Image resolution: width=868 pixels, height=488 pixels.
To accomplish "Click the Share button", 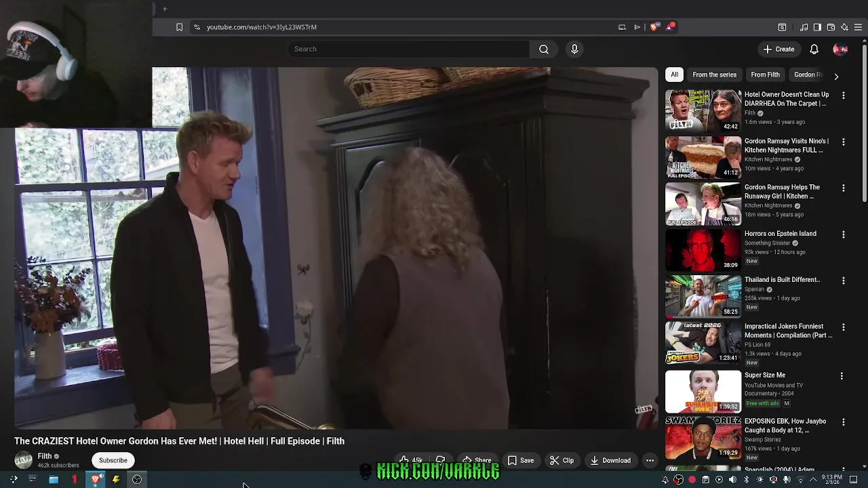I will (477, 460).
